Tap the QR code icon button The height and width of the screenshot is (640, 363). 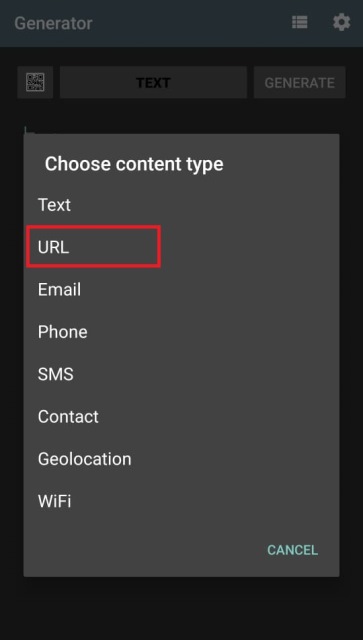click(x=35, y=82)
